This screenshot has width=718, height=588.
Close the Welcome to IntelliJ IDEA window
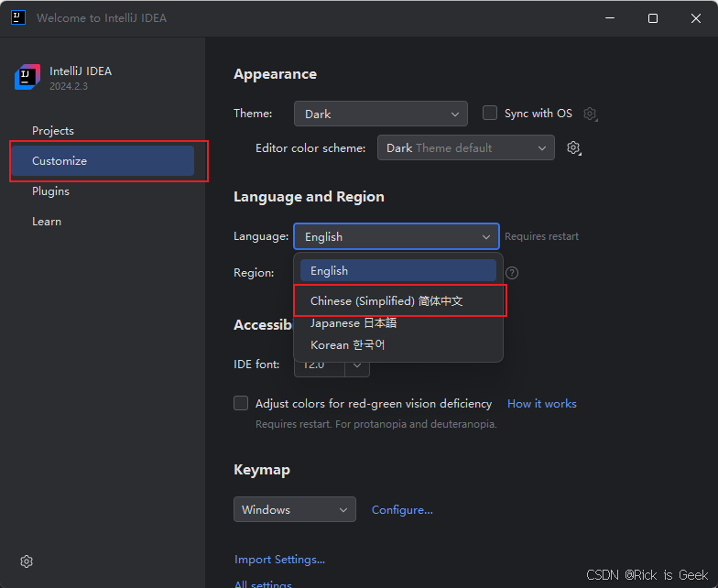[x=696, y=18]
